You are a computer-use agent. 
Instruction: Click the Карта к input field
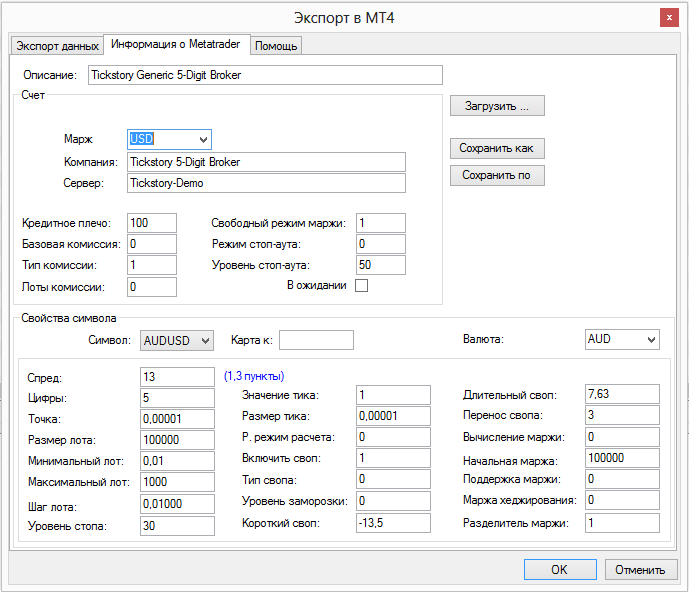pos(316,340)
